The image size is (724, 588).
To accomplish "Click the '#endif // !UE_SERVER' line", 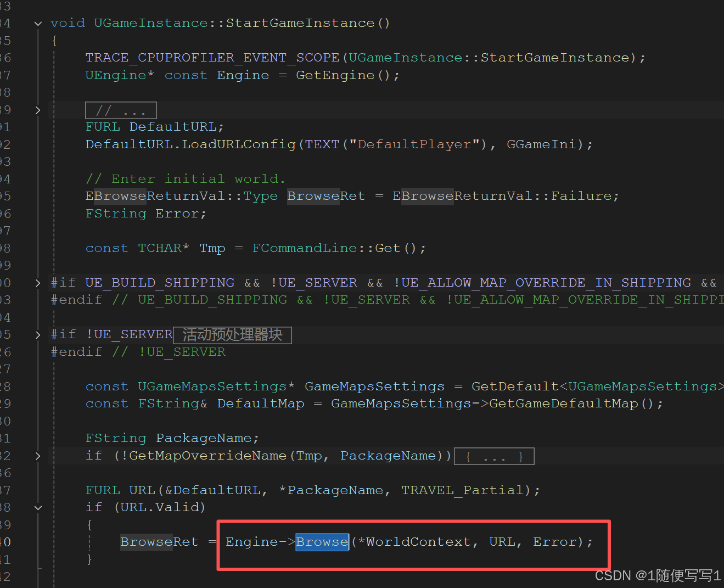I will coord(138,352).
